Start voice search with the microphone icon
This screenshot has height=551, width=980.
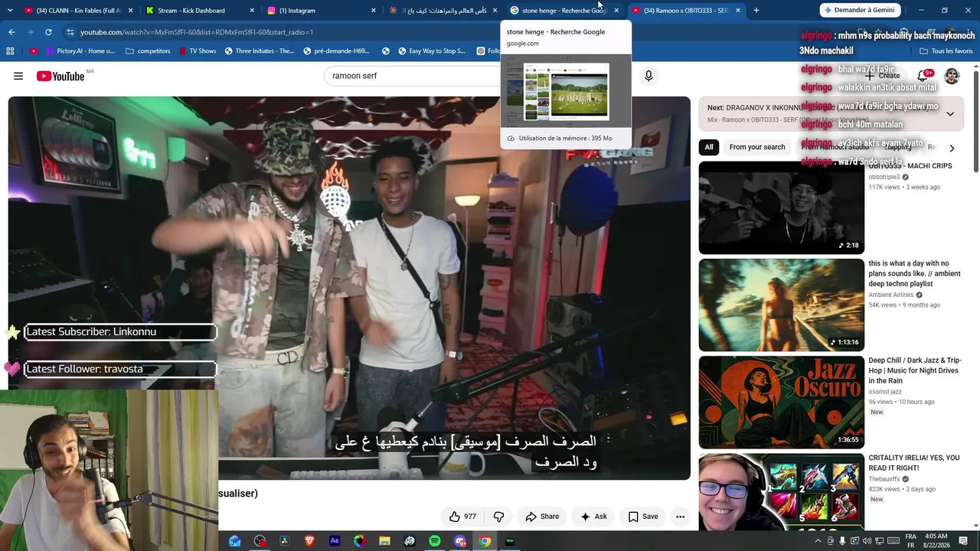click(648, 76)
